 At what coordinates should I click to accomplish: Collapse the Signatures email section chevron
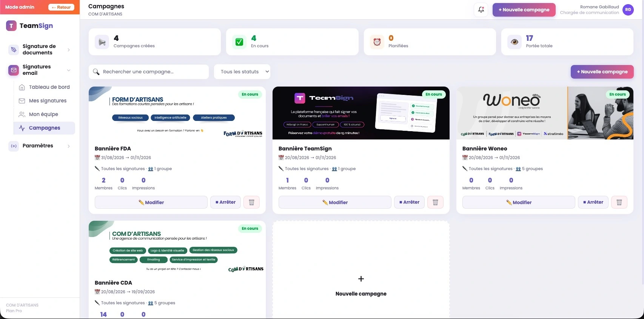click(69, 70)
